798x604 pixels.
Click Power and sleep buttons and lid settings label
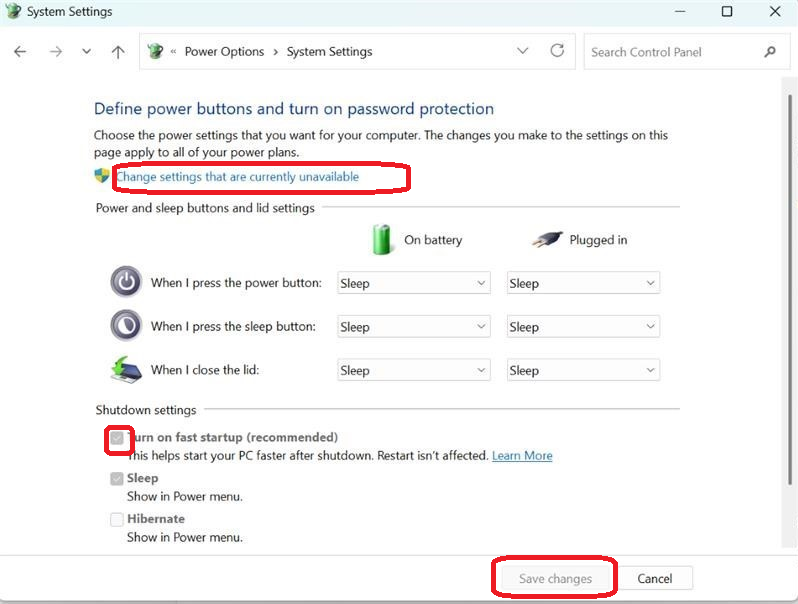(x=205, y=208)
